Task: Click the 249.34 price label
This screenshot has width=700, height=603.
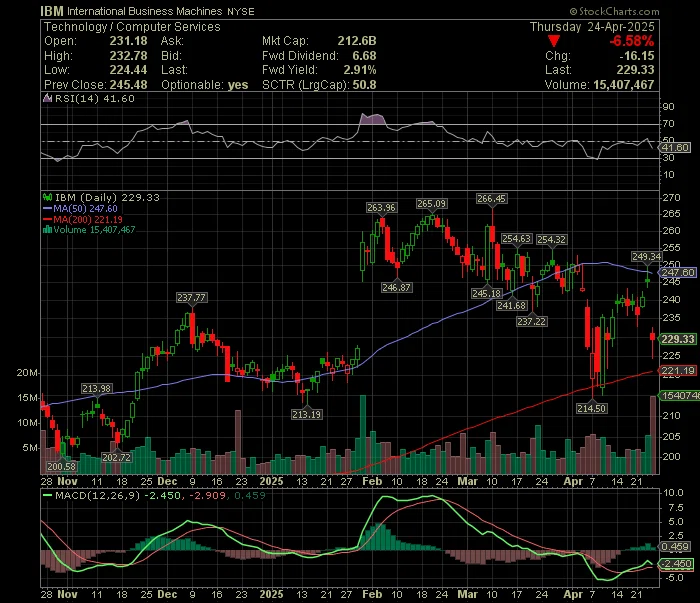Action: point(646,257)
